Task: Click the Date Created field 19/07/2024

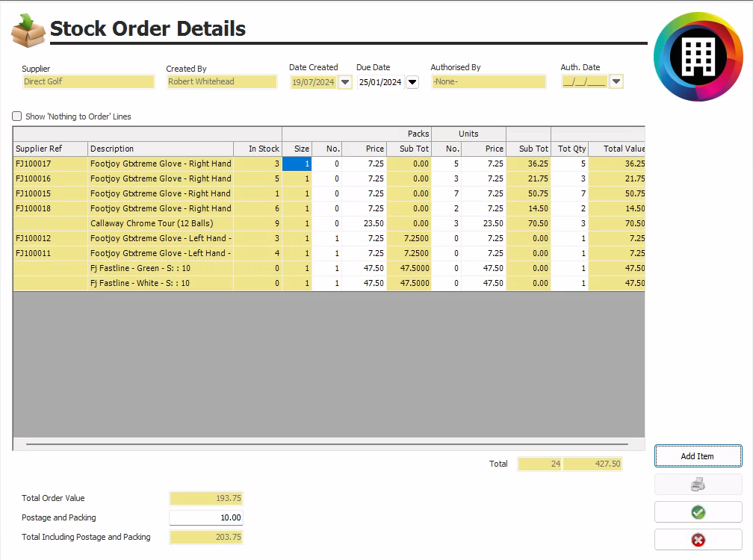Action: (314, 82)
